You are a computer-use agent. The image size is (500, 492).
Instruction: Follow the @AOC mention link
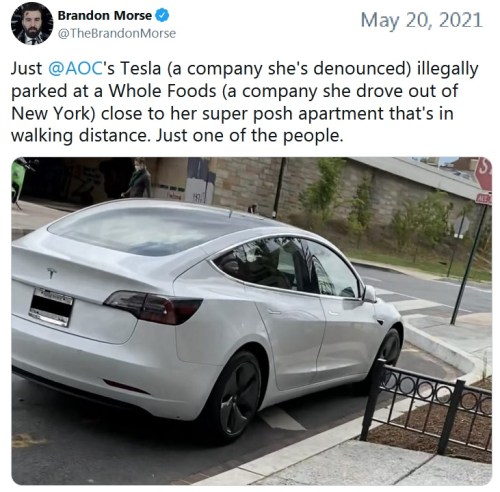point(75,68)
